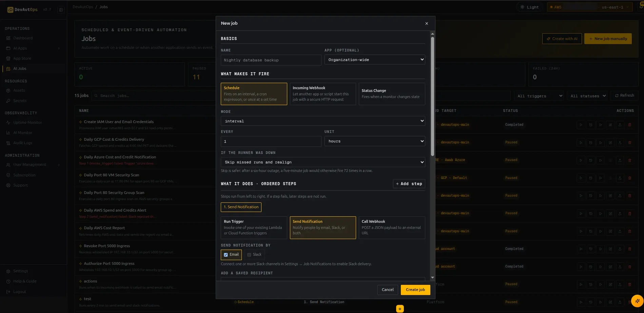Collapse the sidebar using the panel icon
644x313 pixels.
pos(61,10)
